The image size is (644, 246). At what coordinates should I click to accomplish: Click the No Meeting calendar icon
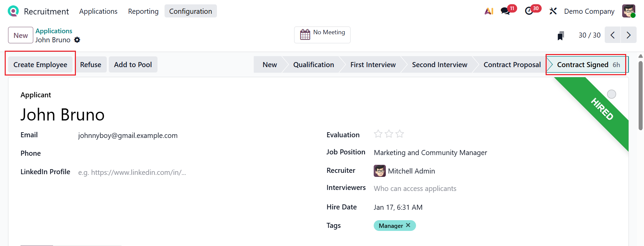click(305, 35)
